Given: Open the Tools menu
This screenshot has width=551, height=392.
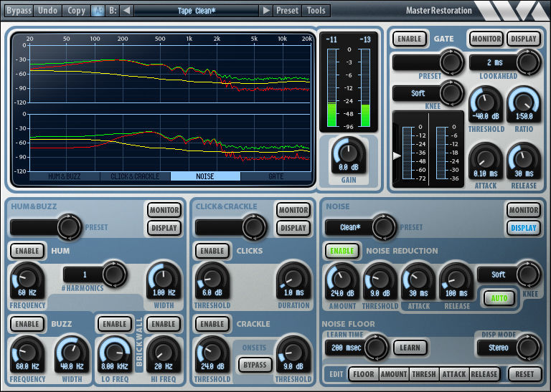Looking at the screenshot, I should coord(316,11).
